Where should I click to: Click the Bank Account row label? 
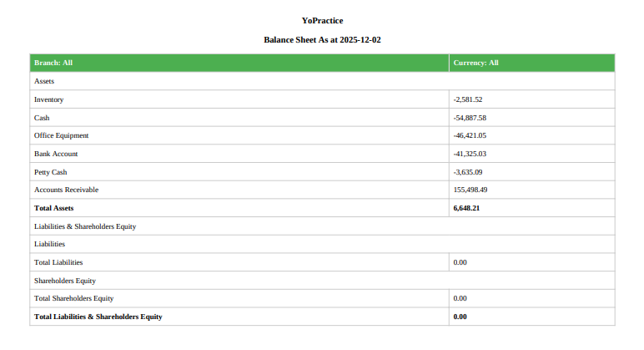coord(56,154)
